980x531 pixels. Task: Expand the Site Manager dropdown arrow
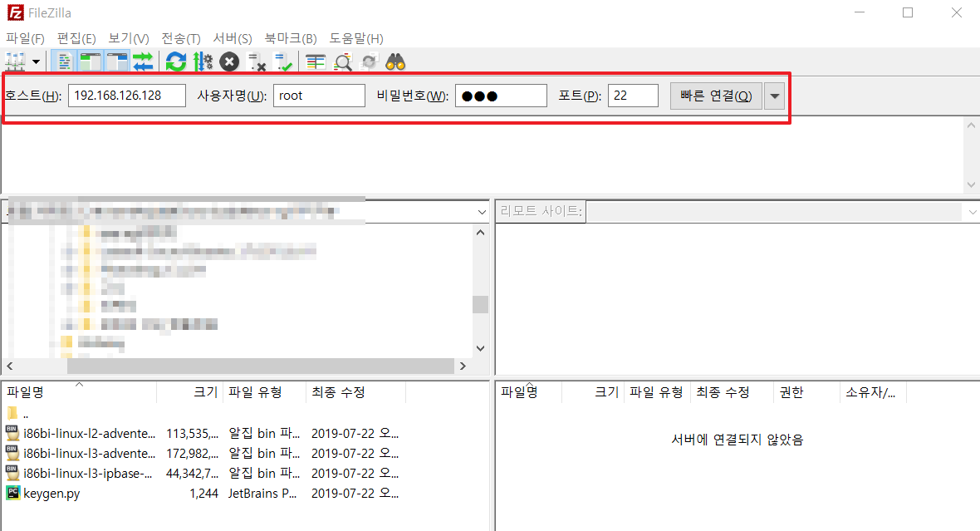coord(37,62)
